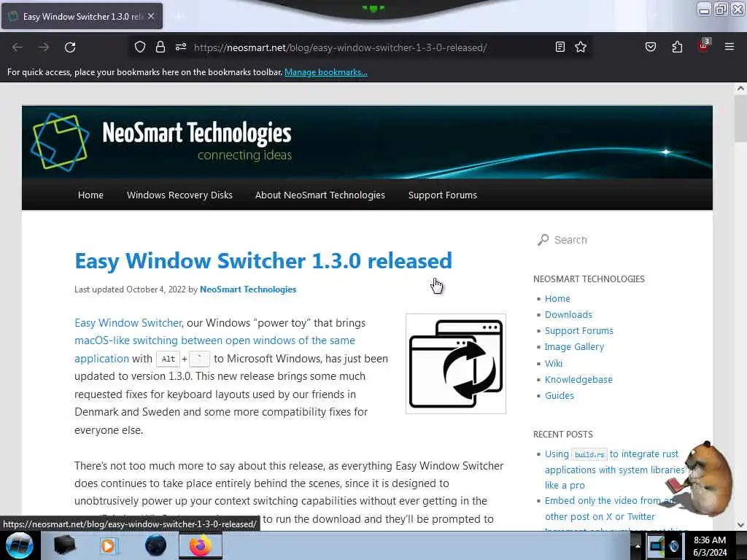Screen dimensions: 747x560
Task: Click the tray icon next to the clock
Action: pyautogui.click(x=673, y=546)
